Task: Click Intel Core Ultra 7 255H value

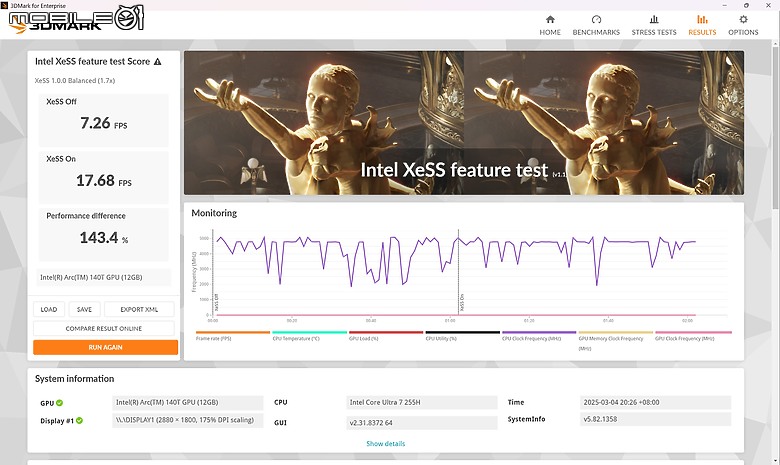Action: pos(422,402)
